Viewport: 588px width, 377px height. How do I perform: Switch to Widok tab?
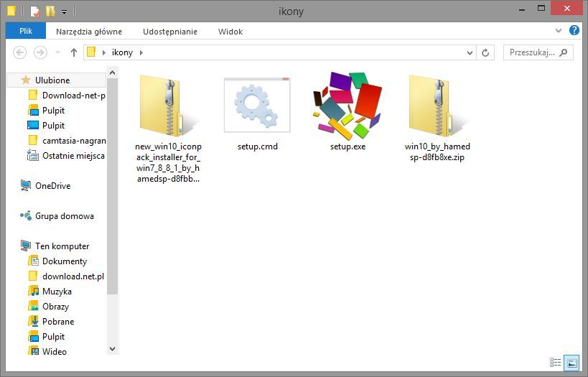coord(230,32)
